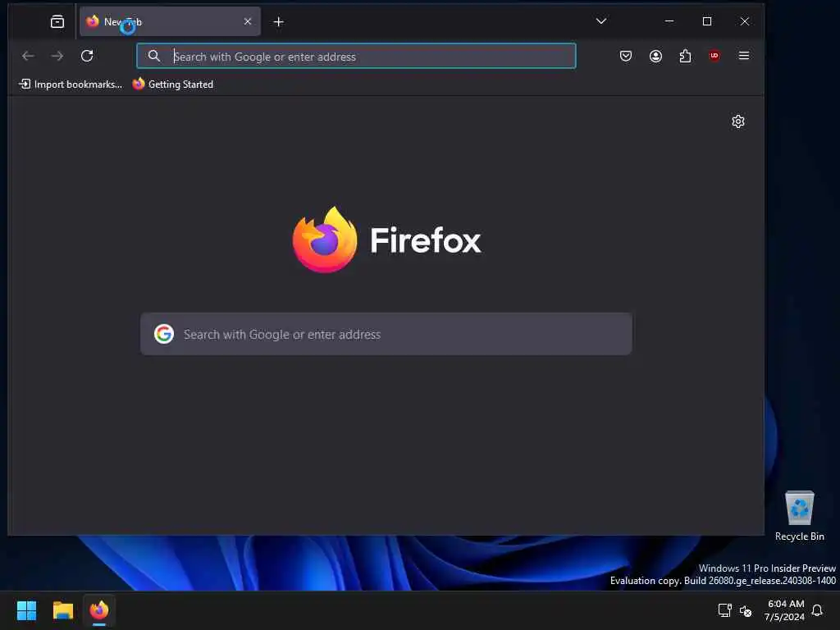This screenshot has height=630, width=840.
Task: Open the uBlock Origin extension popup
Action: coord(714,56)
